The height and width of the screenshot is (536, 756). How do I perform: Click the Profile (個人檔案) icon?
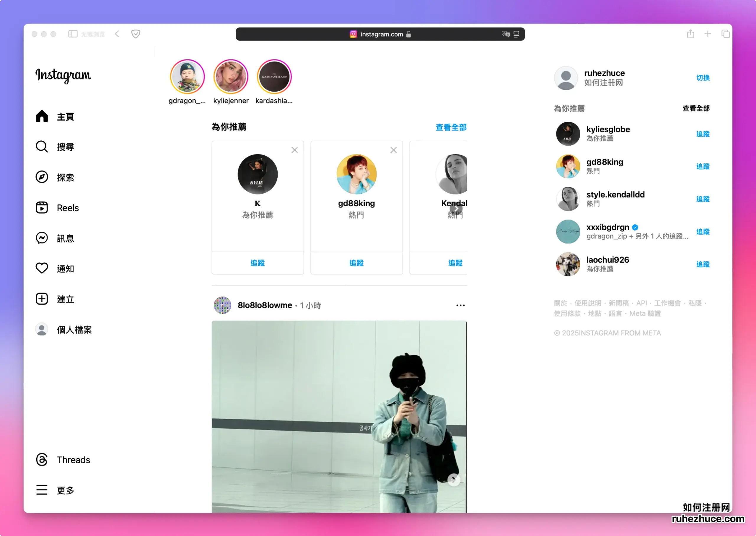tap(41, 329)
